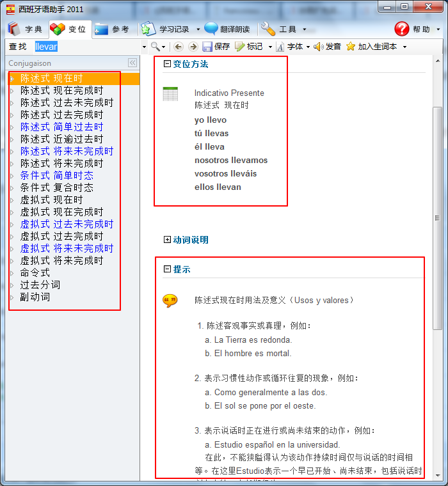Viewport: 448px width, 486px height.
Task: Click the 动词说明 section title
Action: click(x=191, y=240)
